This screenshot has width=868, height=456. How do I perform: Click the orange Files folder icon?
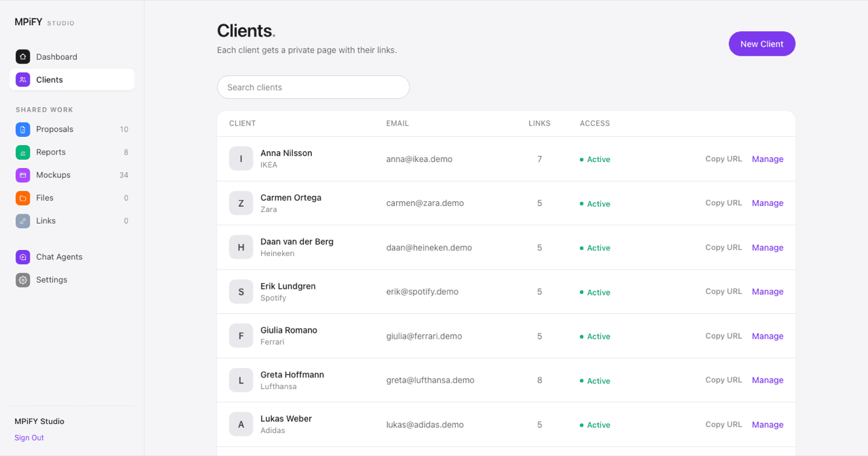[x=23, y=199]
